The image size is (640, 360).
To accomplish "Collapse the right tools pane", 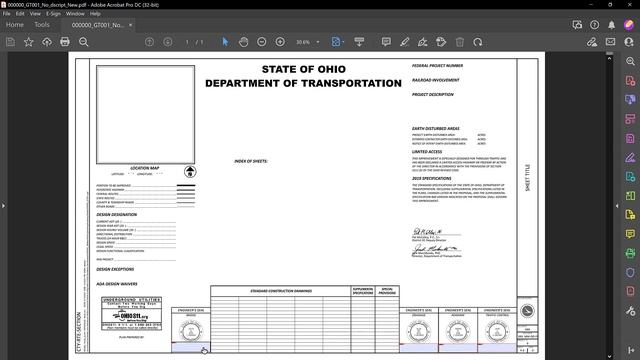I will click(617, 206).
